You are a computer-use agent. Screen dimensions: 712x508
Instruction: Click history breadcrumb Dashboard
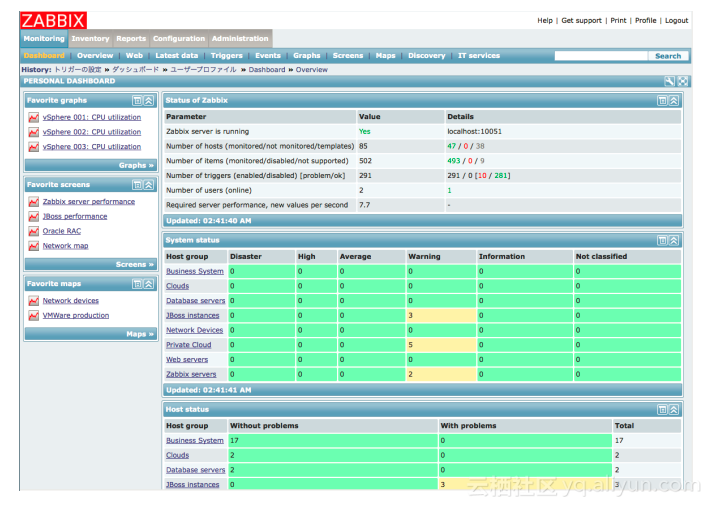point(267,70)
